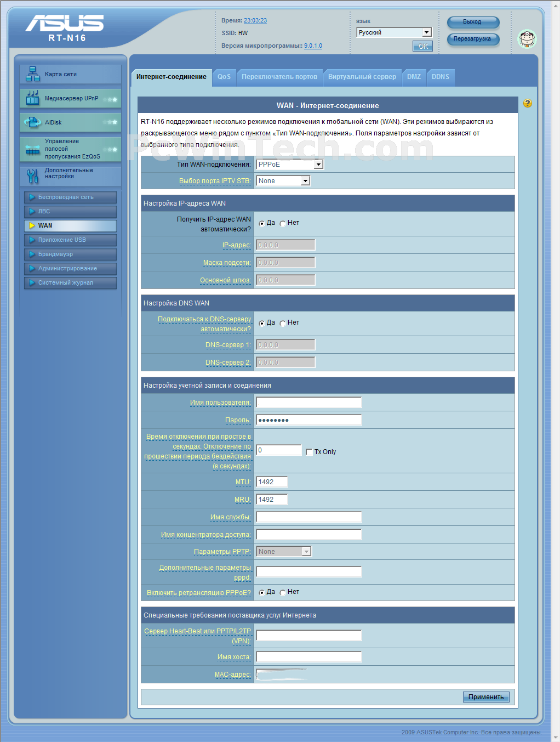Click the Выход logout button
The height and width of the screenshot is (742, 560).
pos(473,22)
